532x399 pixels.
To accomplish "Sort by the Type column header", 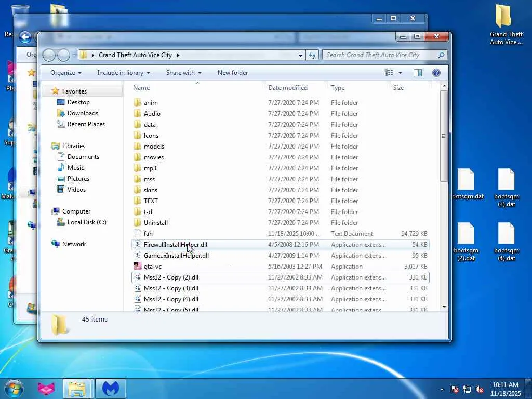I will 358,87.
